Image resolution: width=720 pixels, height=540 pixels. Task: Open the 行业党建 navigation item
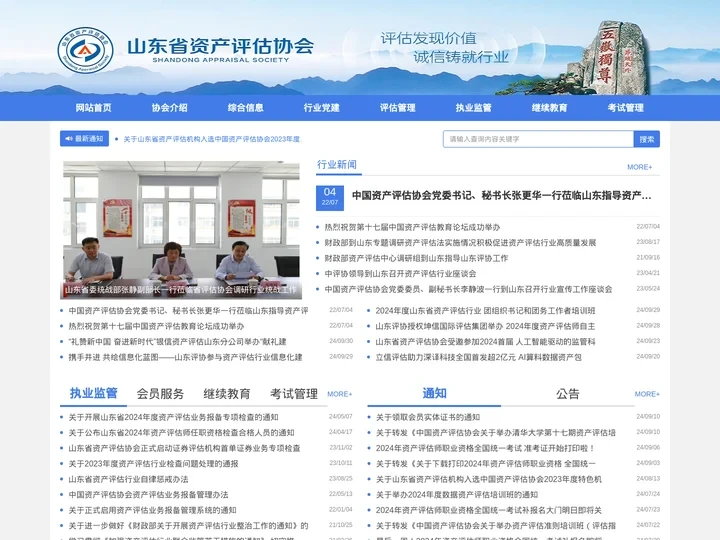click(x=321, y=108)
